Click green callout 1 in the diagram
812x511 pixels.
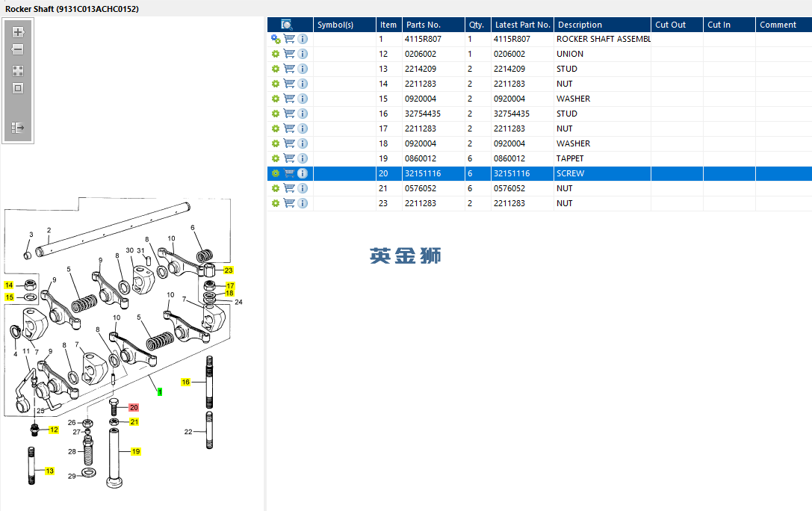(x=160, y=392)
